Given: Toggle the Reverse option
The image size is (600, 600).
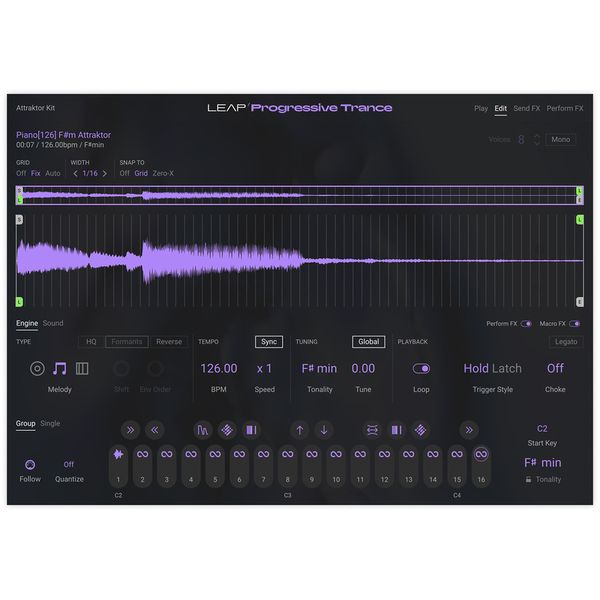Looking at the screenshot, I should point(169,341).
